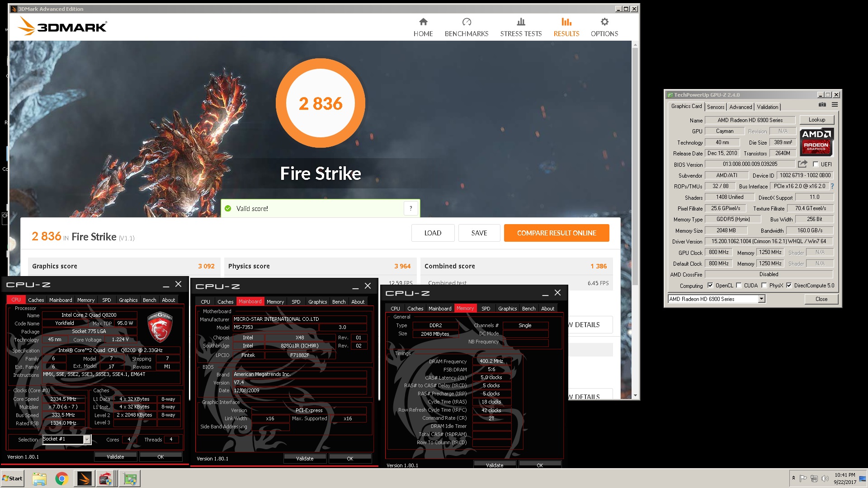Switch to the Advanced tab in GPU-Z
The image size is (868, 488).
click(741, 107)
